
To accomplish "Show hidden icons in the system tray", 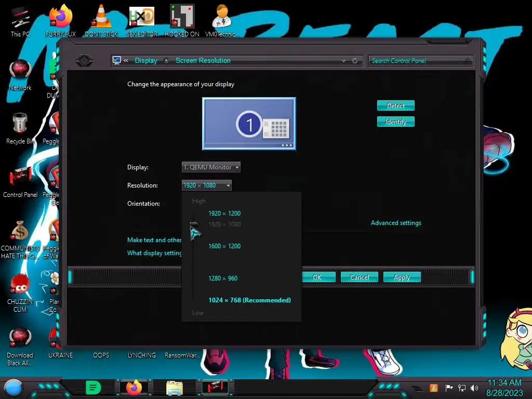I will click(417, 388).
